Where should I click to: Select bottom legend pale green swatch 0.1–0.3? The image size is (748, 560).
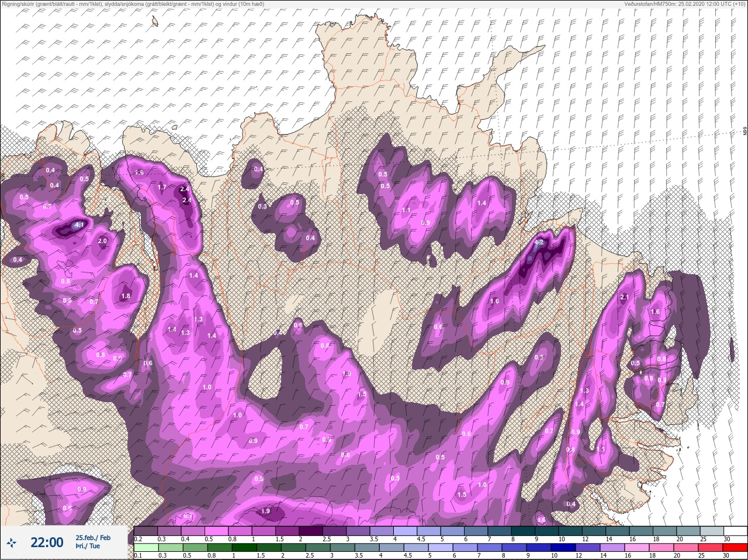146,548
